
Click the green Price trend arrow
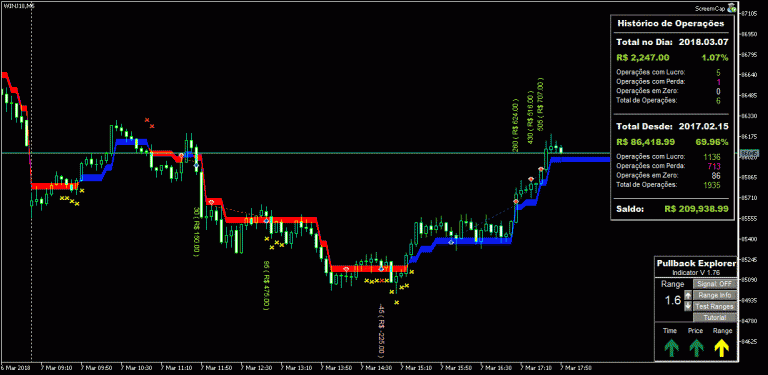[x=696, y=348]
